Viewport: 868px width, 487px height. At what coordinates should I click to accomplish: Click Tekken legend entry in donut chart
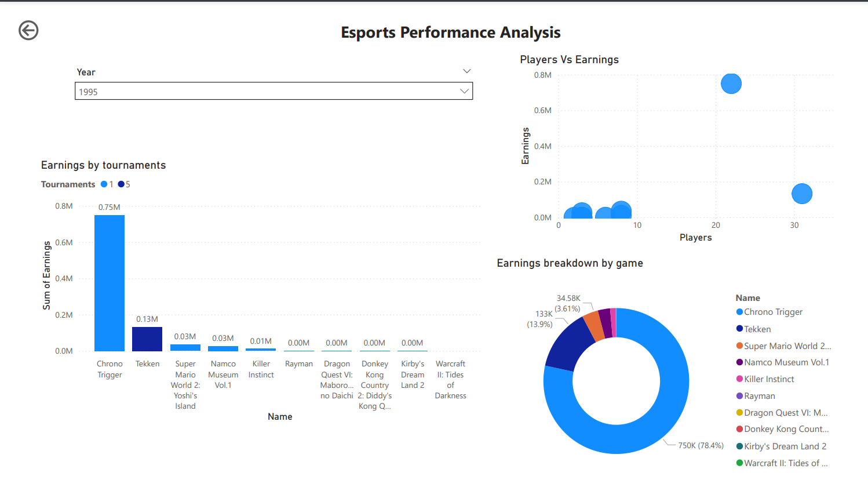[757, 329]
